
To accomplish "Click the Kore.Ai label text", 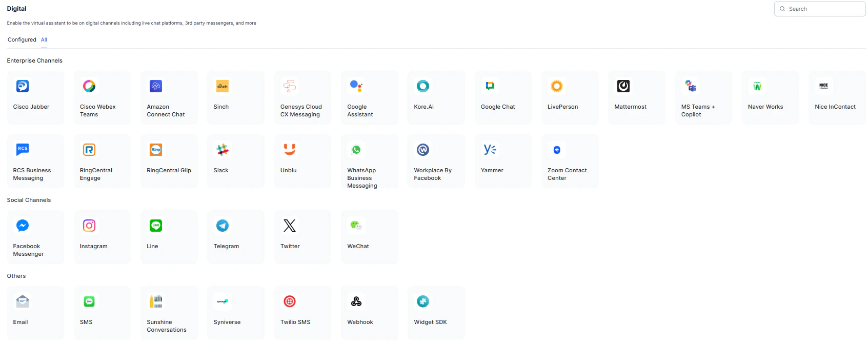I will (424, 107).
